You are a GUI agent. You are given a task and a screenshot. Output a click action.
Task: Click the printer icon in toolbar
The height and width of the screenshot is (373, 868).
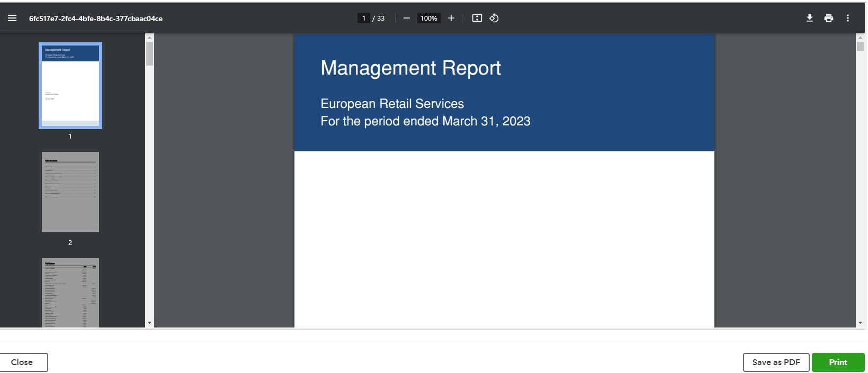(x=829, y=18)
